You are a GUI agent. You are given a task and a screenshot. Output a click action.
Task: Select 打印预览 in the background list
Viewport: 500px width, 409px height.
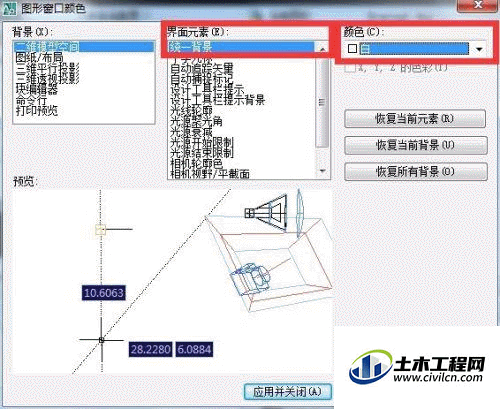coord(84,110)
